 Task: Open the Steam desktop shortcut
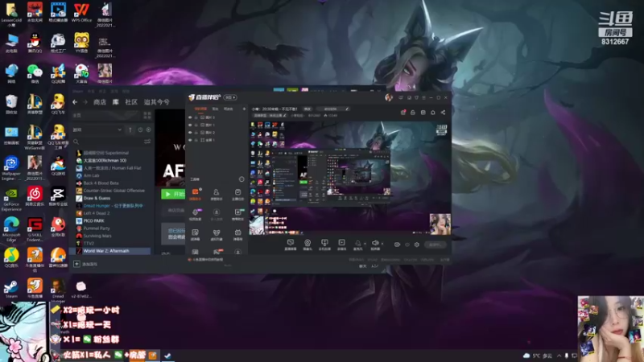tap(11, 288)
